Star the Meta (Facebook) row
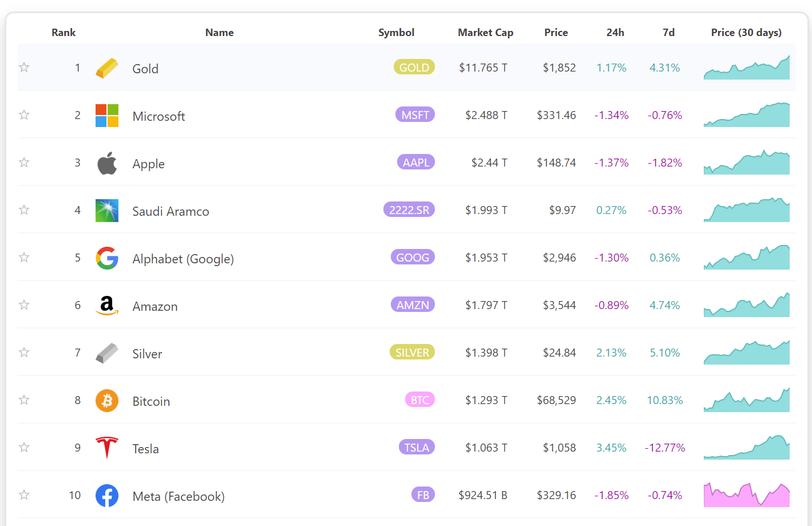Viewport: 812px width, 526px height. [24, 495]
